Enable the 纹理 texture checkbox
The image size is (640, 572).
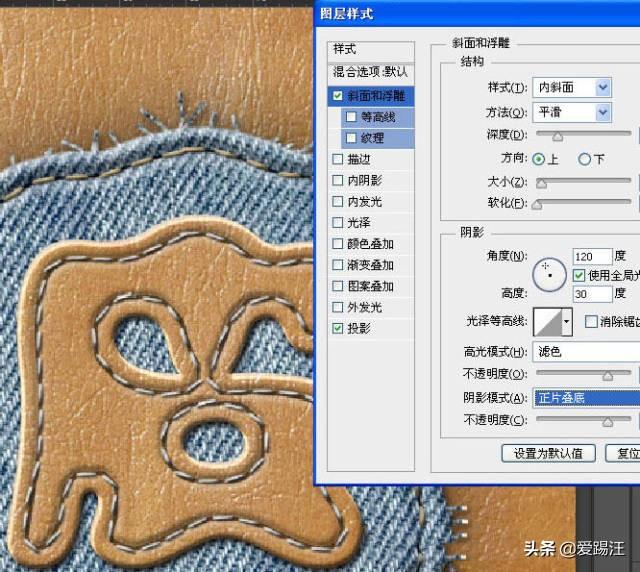[x=351, y=138]
